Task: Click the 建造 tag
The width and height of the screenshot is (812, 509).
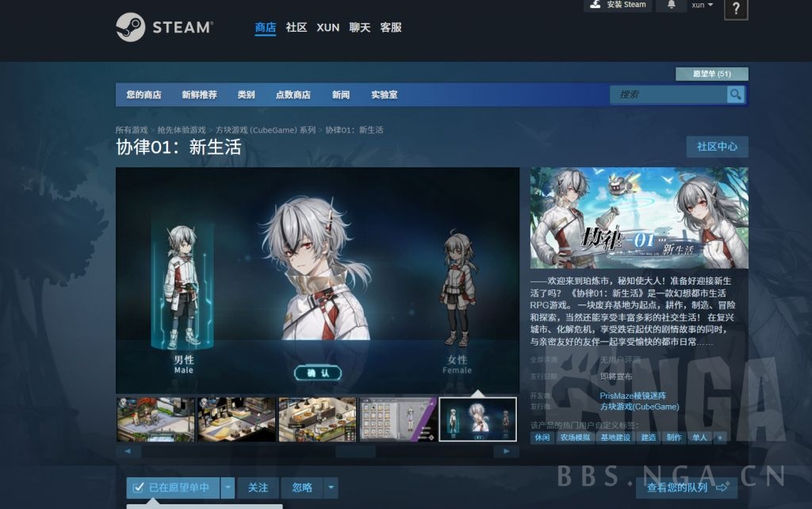Action: [649, 438]
